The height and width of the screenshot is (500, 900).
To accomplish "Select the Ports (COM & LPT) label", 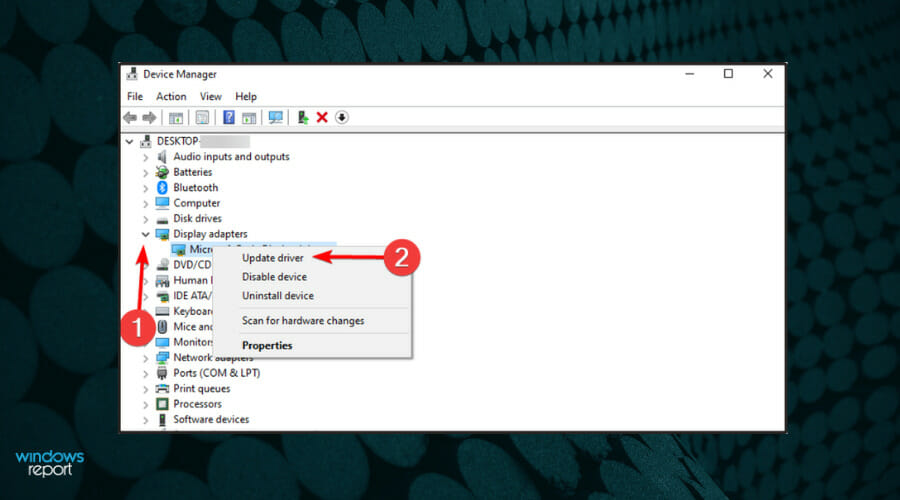I will tap(216, 373).
